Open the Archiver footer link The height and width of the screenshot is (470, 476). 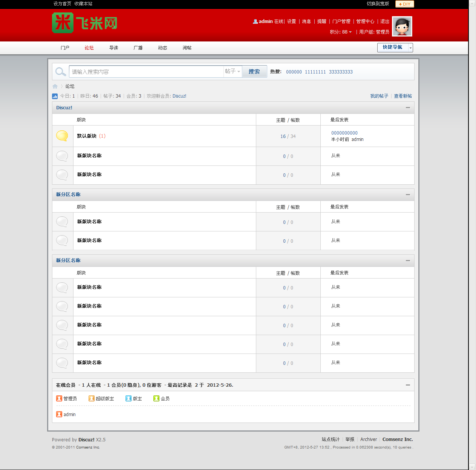pos(369,439)
